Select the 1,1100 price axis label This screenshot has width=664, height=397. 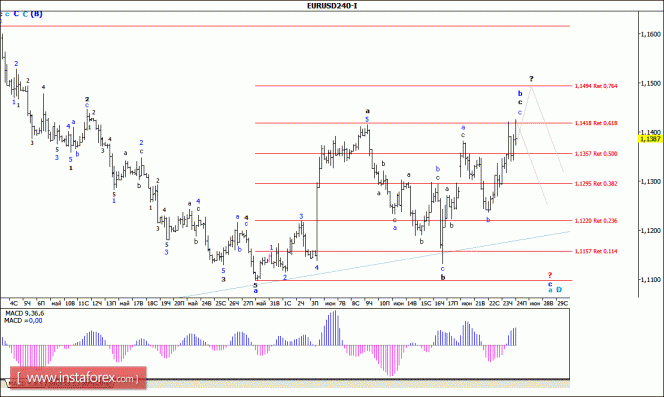(651, 280)
